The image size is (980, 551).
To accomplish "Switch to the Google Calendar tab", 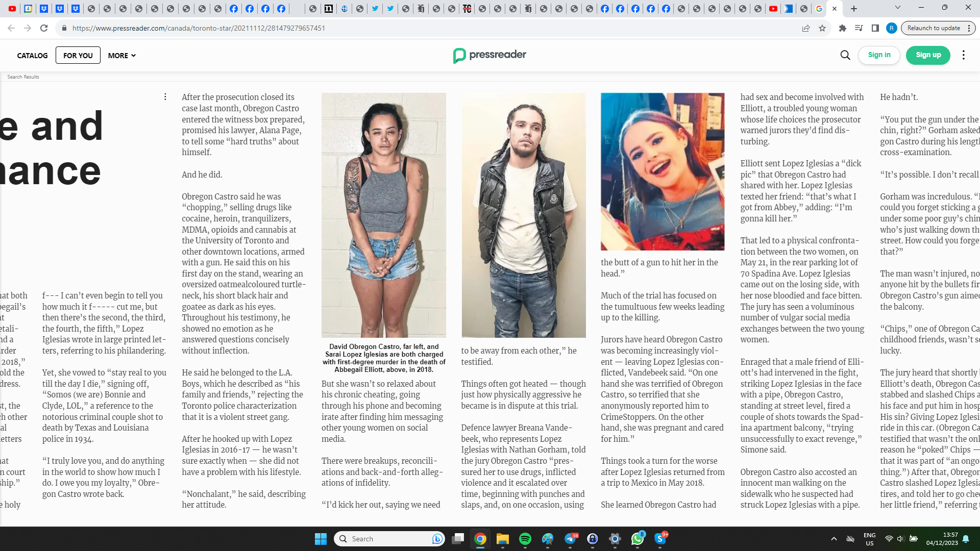I will (28, 9).
